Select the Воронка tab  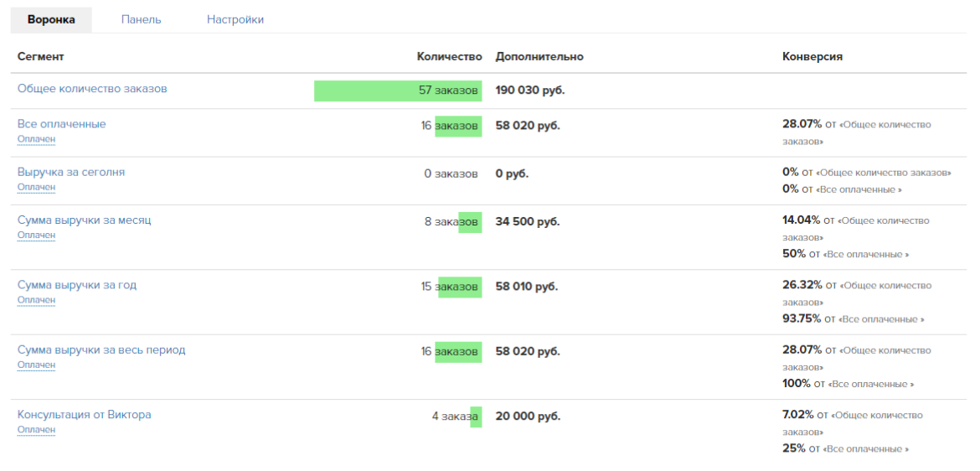51,19
